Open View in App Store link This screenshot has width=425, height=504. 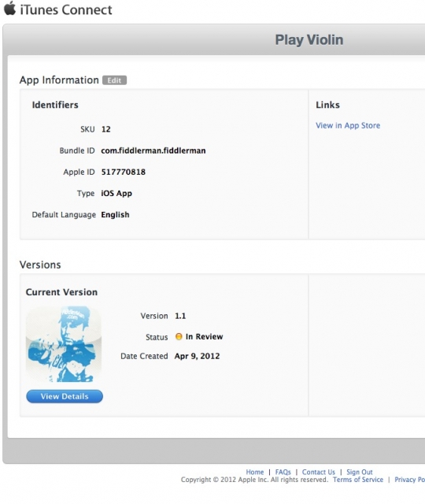(348, 125)
